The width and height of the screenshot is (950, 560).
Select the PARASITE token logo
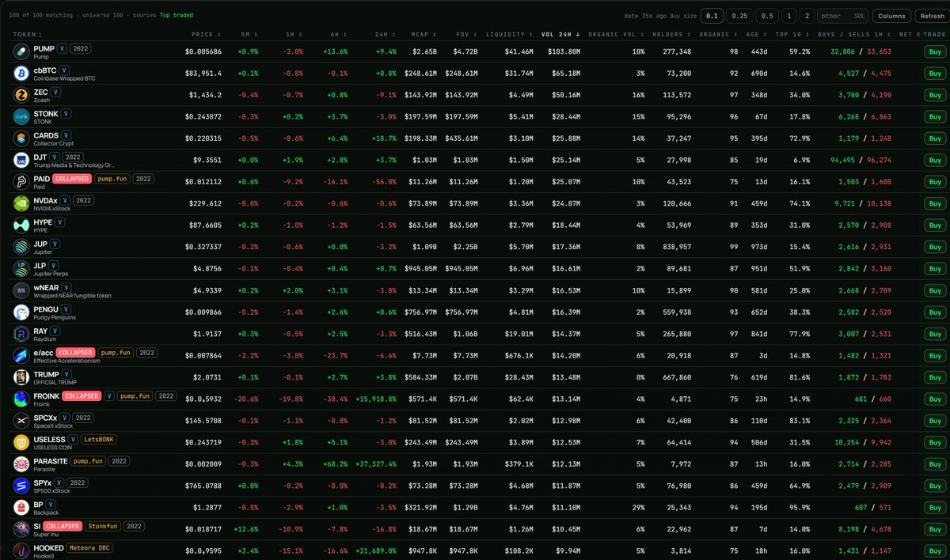tap(21, 464)
